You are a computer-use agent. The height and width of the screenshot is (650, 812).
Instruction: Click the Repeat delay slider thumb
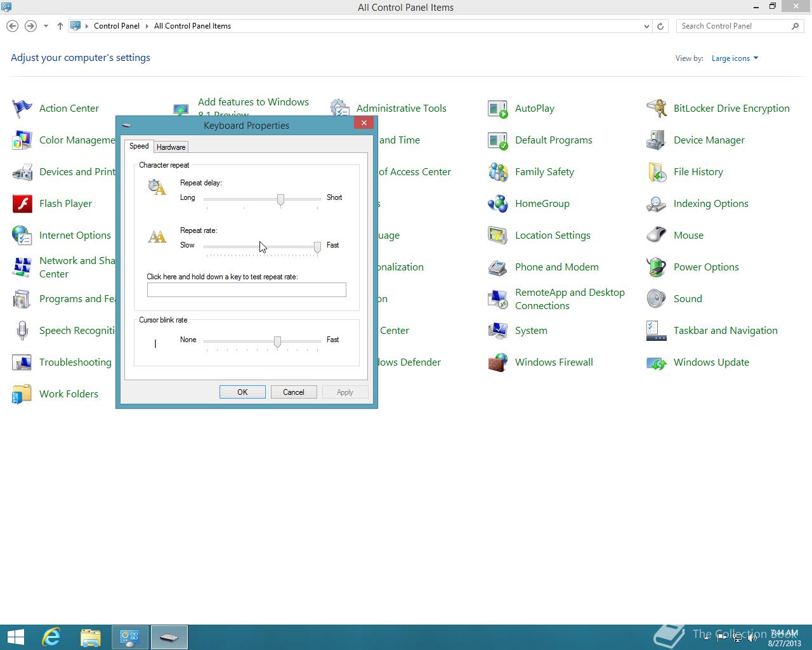280,200
